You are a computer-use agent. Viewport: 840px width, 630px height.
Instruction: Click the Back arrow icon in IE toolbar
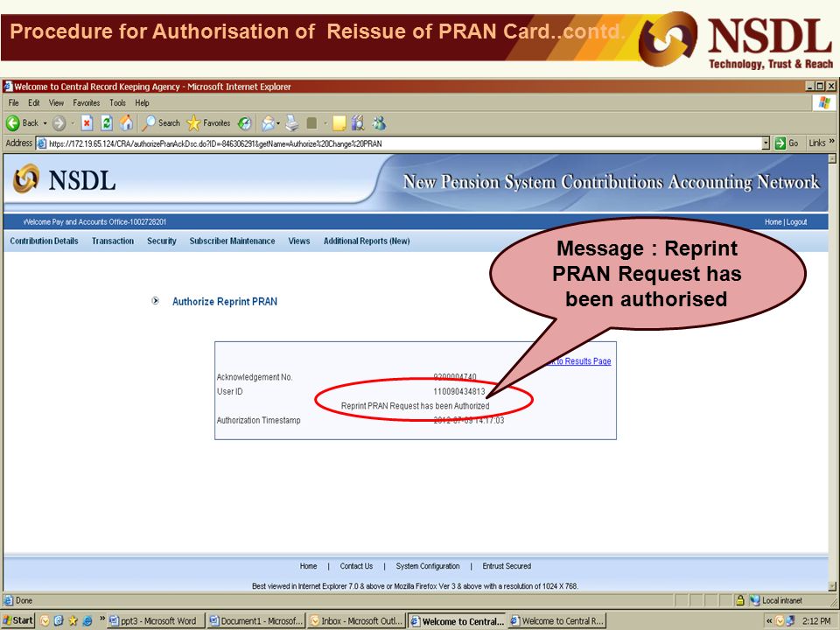point(13,123)
